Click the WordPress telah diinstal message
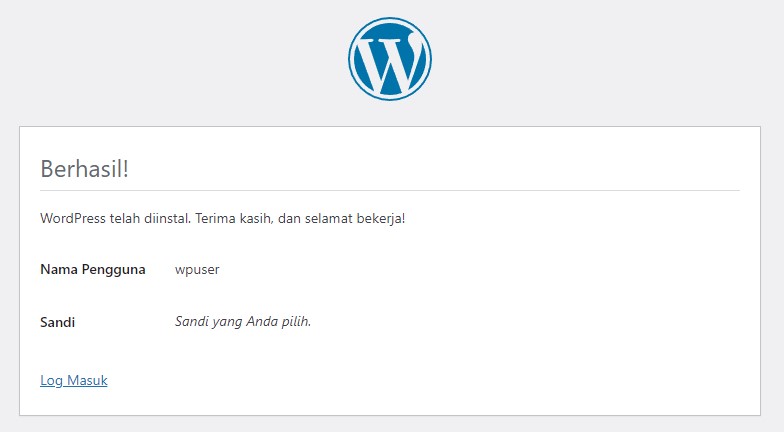Screen dimensions: 784x432 pyautogui.click(x=222, y=218)
